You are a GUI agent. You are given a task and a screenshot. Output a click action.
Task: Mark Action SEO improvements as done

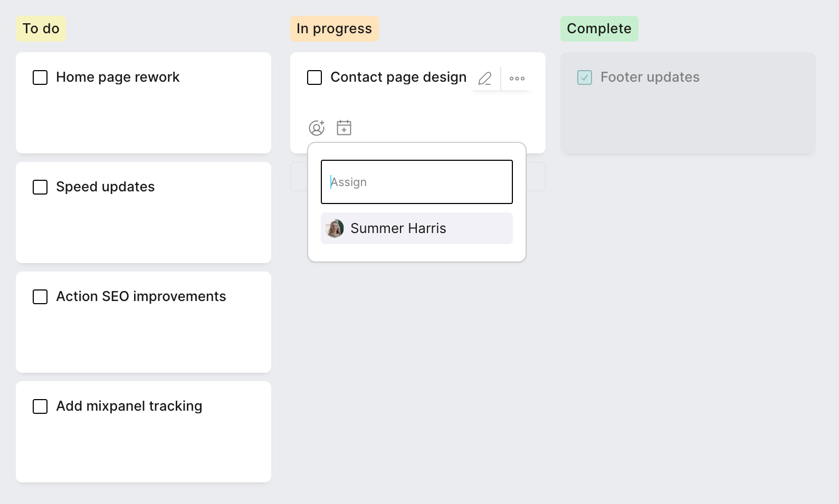point(40,297)
